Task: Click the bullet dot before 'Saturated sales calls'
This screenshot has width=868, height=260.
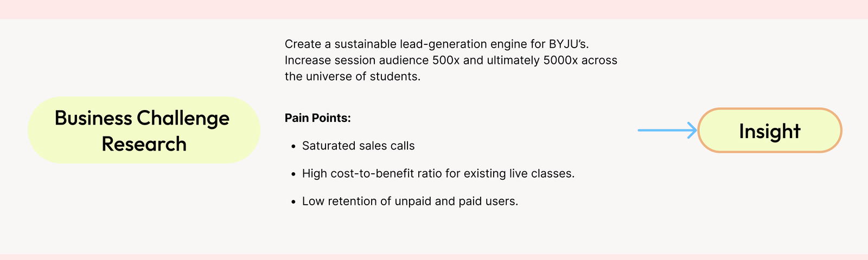Action: click(x=293, y=147)
